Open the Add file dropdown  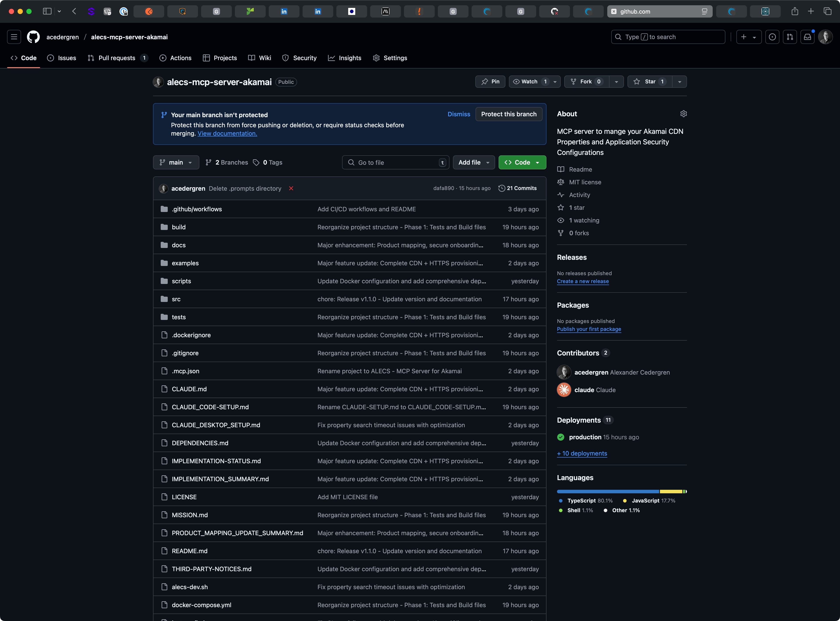[x=474, y=162]
